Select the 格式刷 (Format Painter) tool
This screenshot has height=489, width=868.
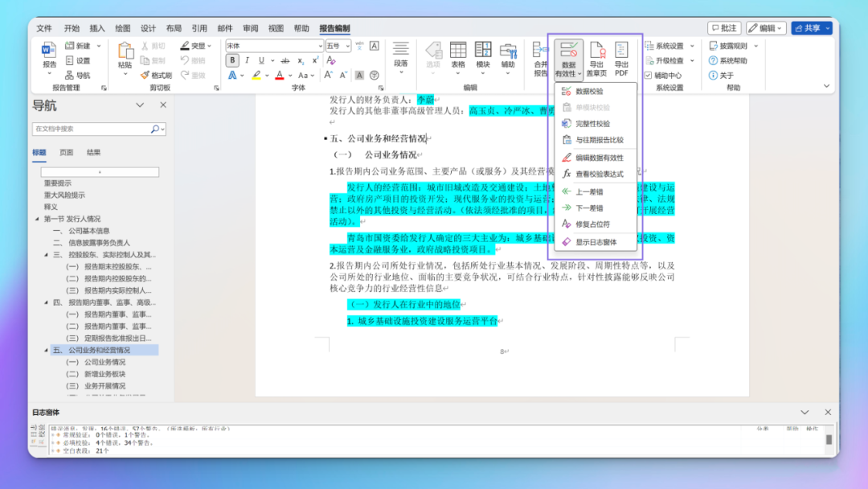pyautogui.click(x=156, y=76)
